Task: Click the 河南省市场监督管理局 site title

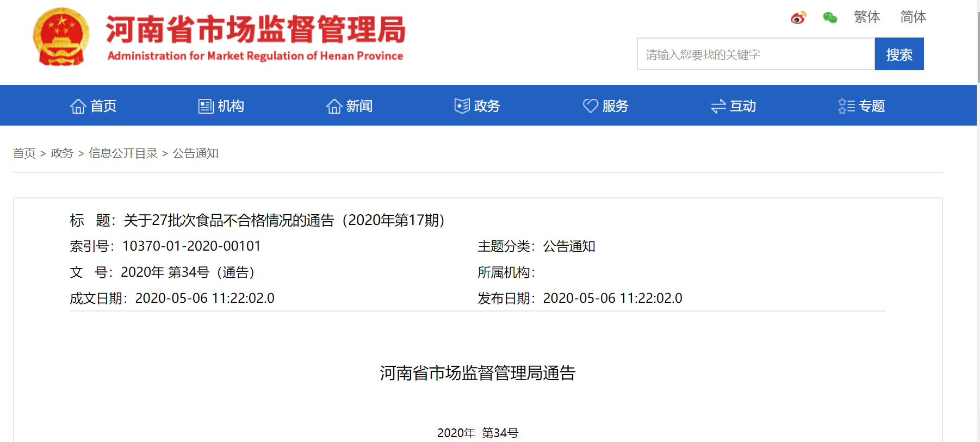Action: [256, 29]
